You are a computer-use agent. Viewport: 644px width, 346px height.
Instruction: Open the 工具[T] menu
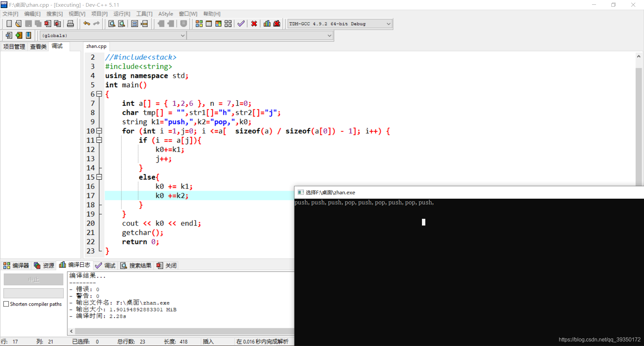[144, 14]
